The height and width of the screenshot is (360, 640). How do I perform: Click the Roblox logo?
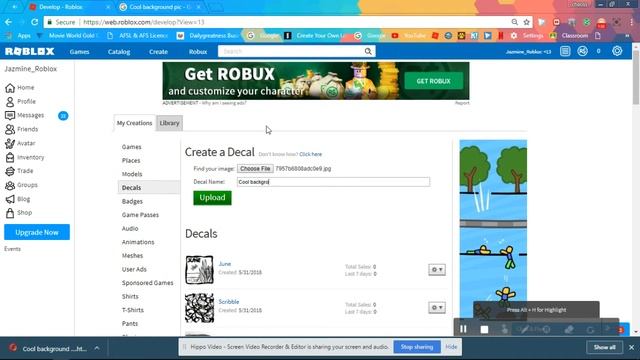[x=30, y=51]
